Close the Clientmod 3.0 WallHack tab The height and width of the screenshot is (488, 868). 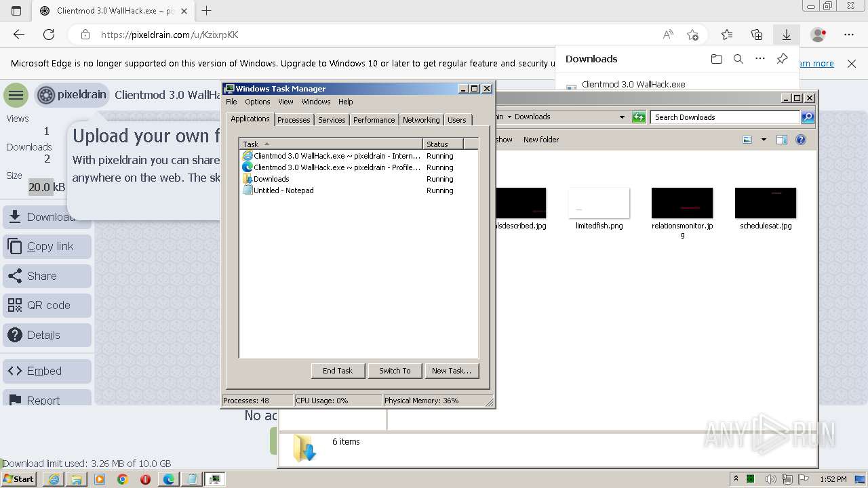pyautogui.click(x=184, y=11)
